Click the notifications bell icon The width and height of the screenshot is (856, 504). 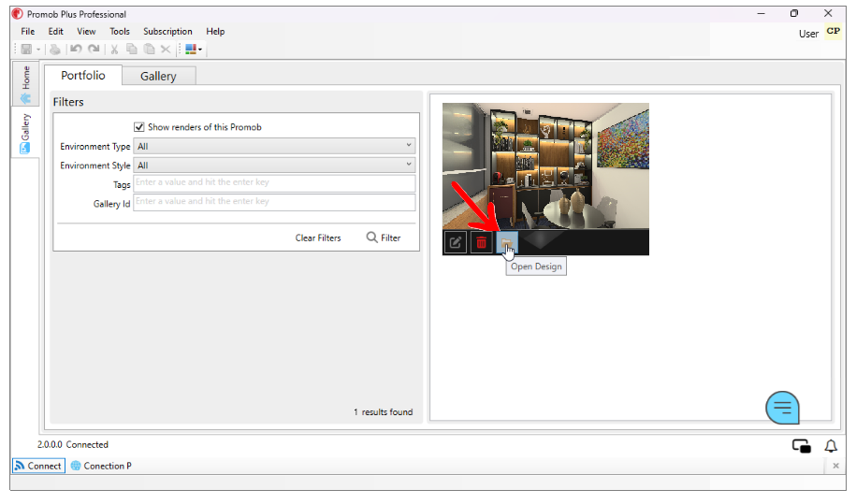(x=831, y=446)
